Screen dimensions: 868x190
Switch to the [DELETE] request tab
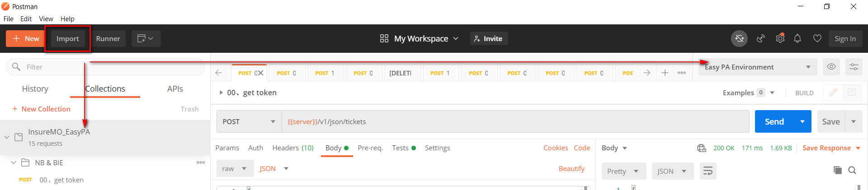click(401, 73)
